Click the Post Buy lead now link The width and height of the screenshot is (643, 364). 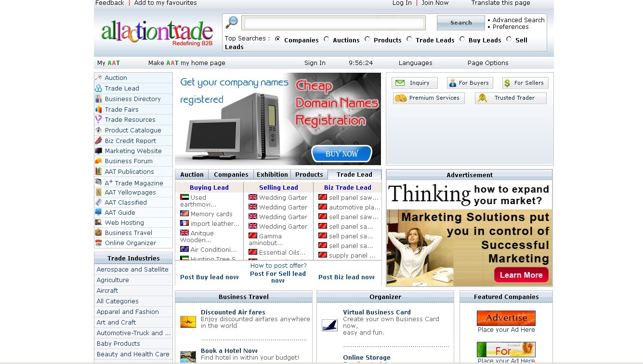coord(210,277)
